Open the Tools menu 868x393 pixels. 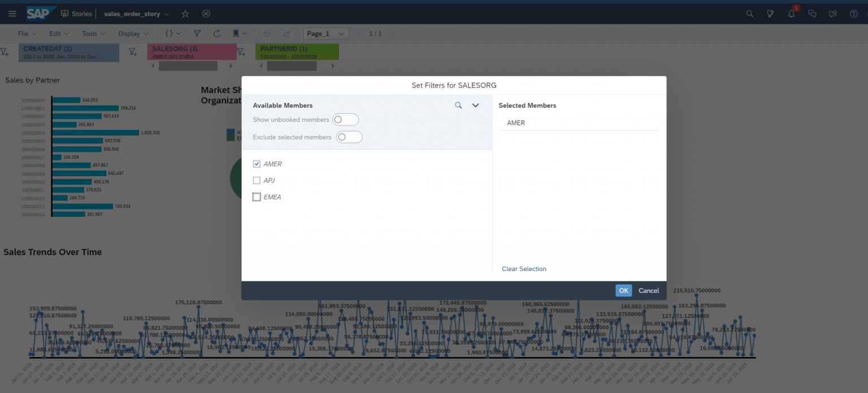pyautogui.click(x=93, y=33)
